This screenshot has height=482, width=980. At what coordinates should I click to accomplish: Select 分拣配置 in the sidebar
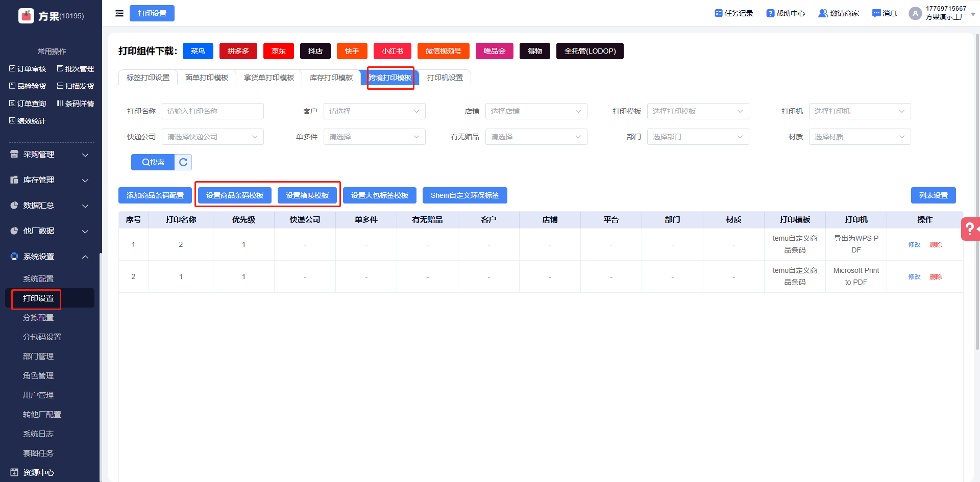(38, 318)
